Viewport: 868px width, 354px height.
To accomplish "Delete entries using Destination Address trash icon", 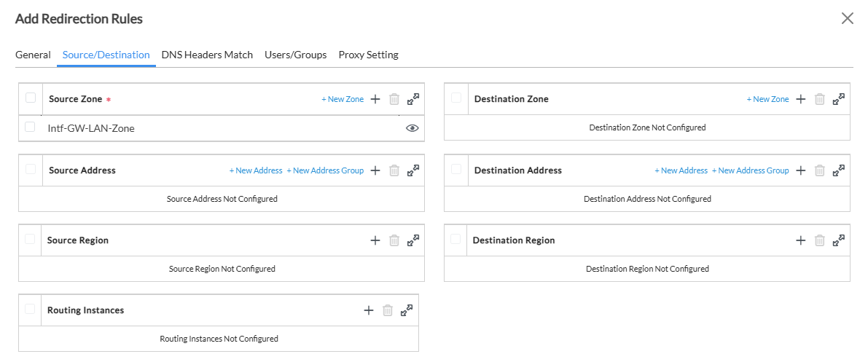I will [819, 170].
